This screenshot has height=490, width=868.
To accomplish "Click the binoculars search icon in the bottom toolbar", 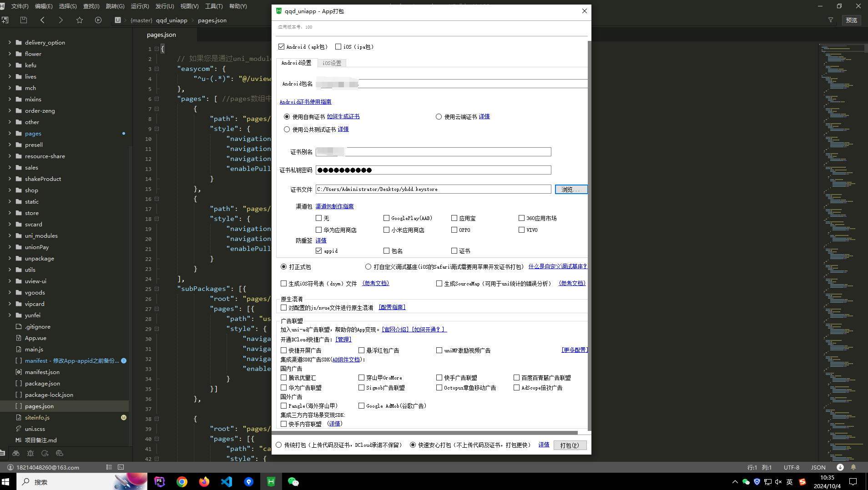I will (16, 453).
